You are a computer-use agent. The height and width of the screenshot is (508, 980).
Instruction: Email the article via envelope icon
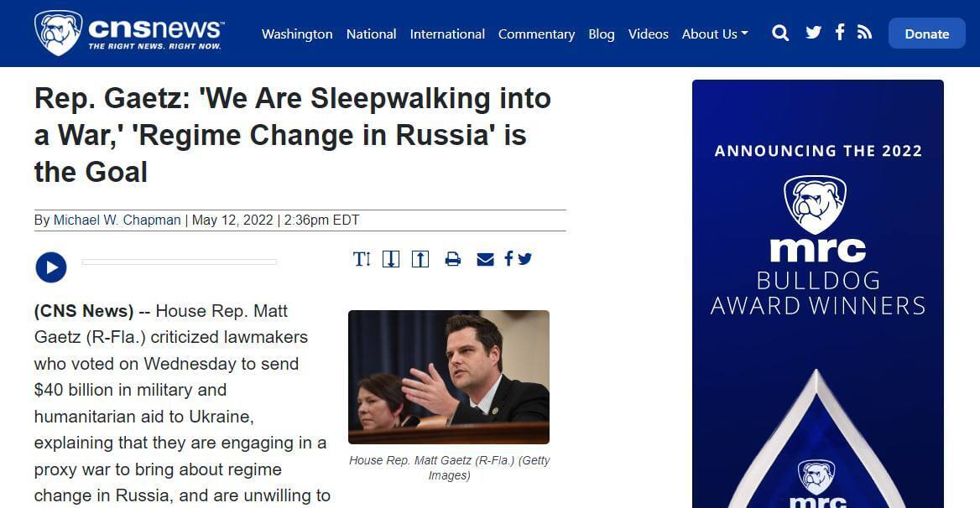485,259
